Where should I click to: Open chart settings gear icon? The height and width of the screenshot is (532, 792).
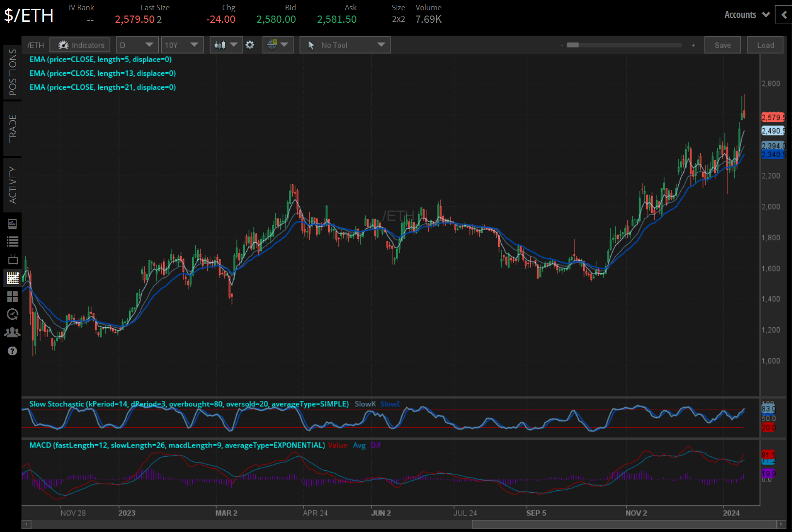tap(250, 45)
